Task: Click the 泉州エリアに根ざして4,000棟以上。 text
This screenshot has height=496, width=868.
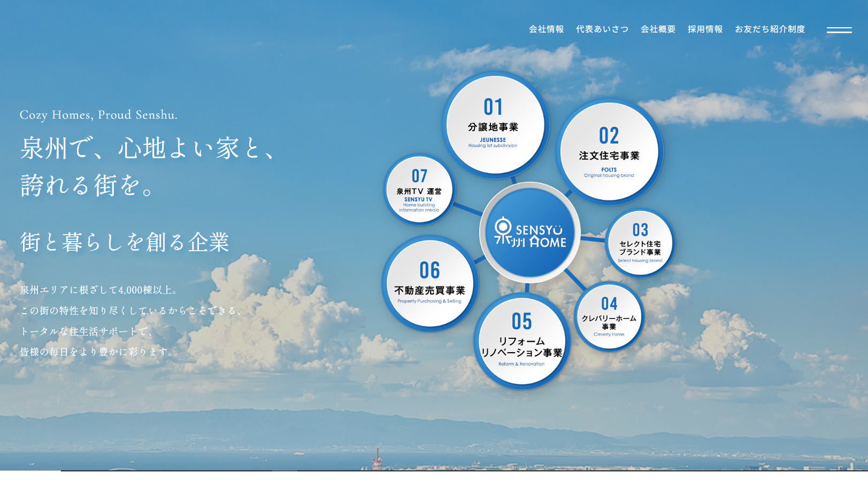Action: tap(99, 290)
